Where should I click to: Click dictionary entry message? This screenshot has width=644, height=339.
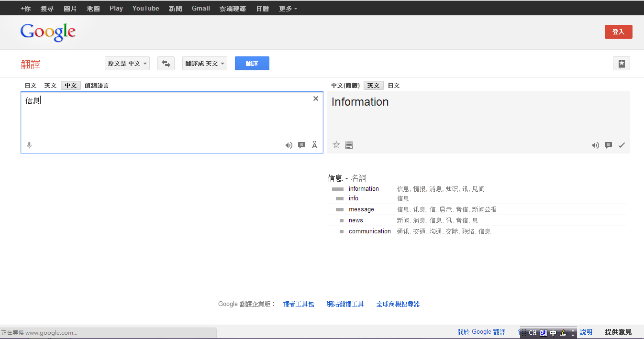pyautogui.click(x=361, y=209)
